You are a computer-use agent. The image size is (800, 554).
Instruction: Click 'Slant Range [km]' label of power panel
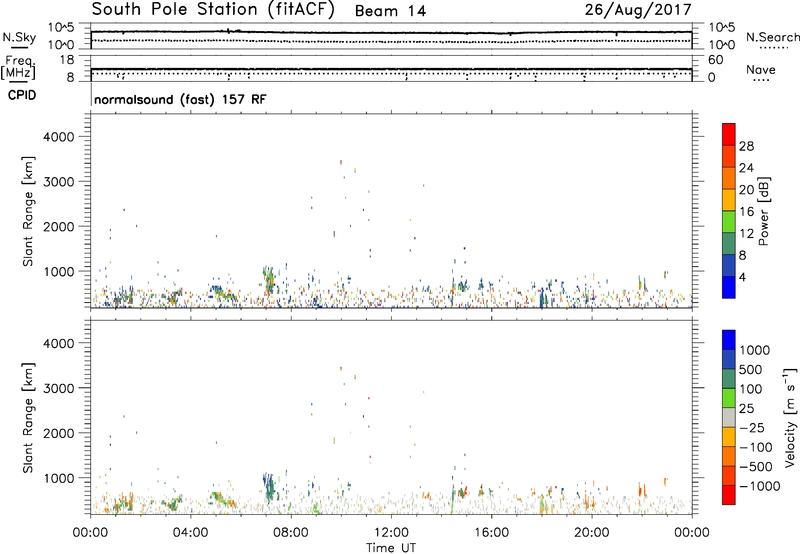(x=28, y=211)
